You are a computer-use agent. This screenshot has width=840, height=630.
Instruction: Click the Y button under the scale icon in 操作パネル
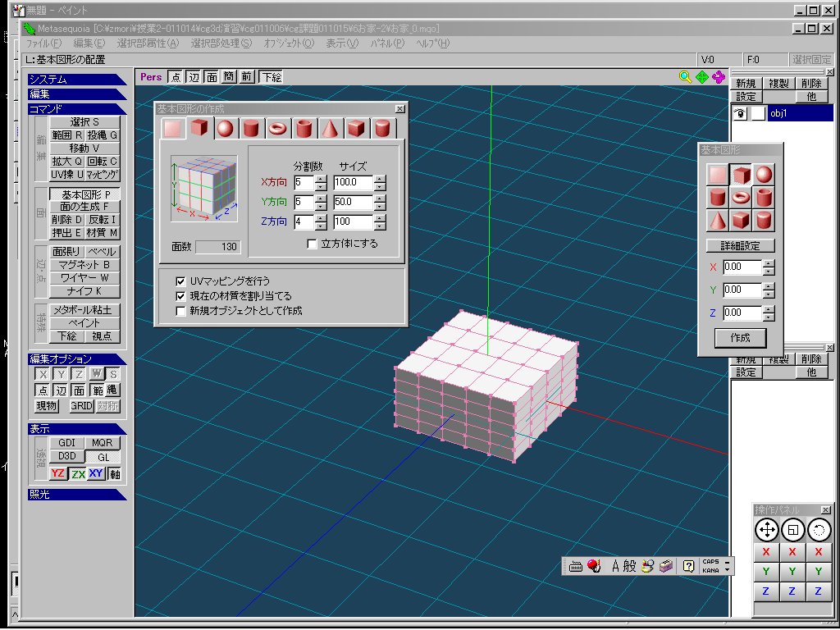pos(792,572)
